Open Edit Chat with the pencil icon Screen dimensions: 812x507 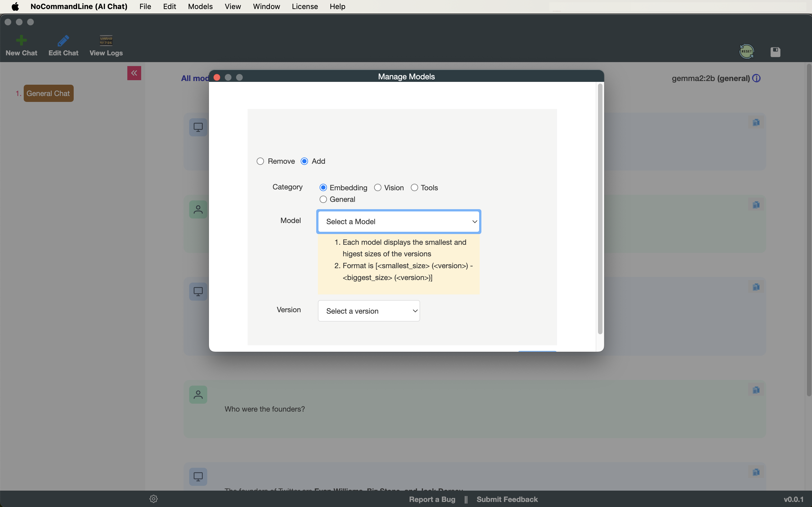pyautogui.click(x=63, y=41)
